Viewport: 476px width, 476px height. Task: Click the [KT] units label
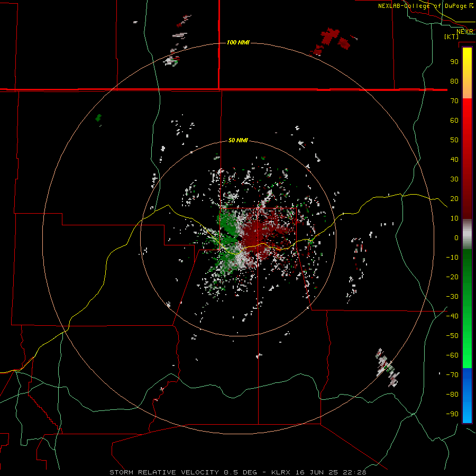(452, 36)
